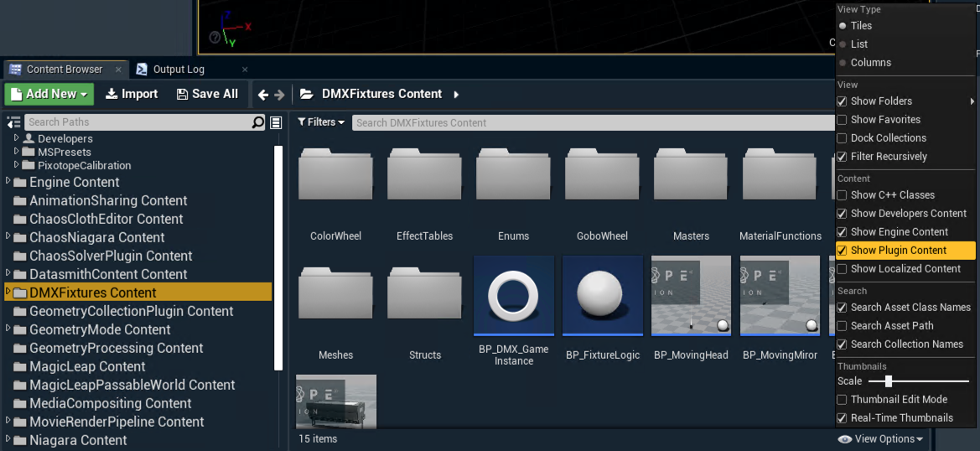Screen dimensions: 980x451
Task: Click the Save All button
Action: pos(207,94)
